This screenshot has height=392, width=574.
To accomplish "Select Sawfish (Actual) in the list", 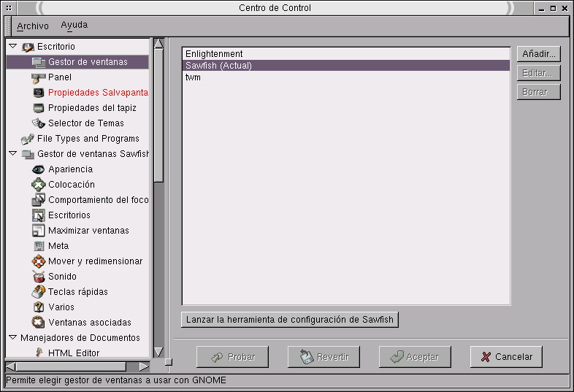I will (x=346, y=66).
